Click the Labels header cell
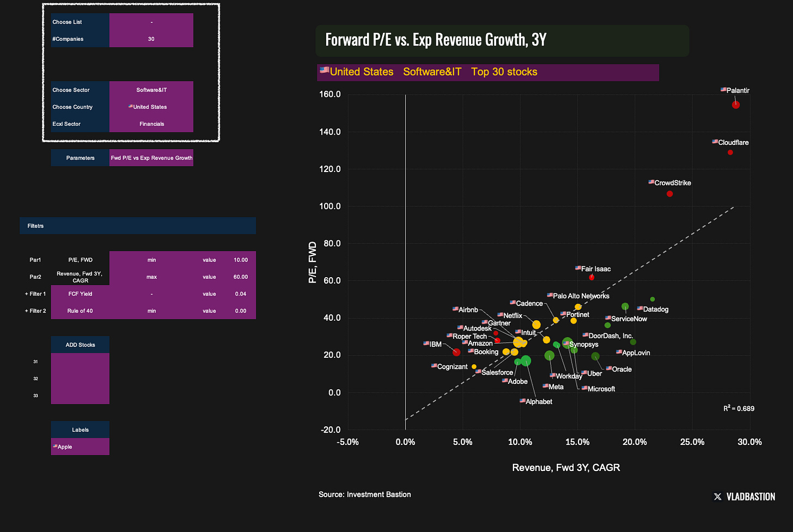The image size is (793, 532). tap(80, 430)
